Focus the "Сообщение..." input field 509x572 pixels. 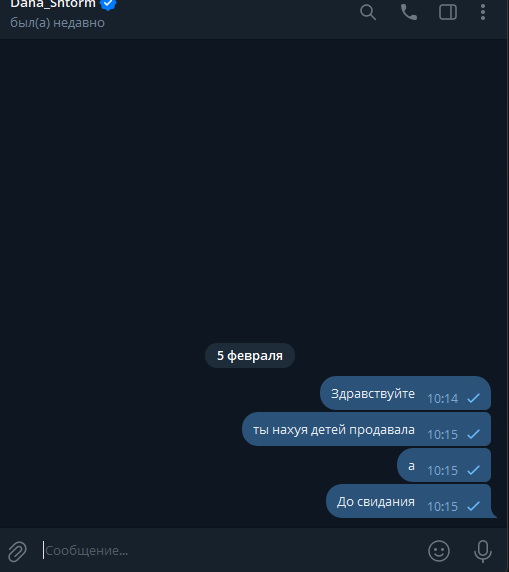230,550
